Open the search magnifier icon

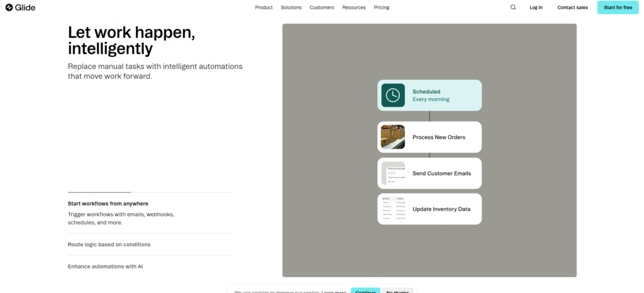click(x=513, y=8)
